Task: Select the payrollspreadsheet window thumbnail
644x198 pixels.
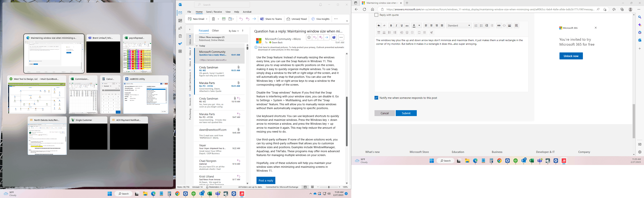Action: 137,54
